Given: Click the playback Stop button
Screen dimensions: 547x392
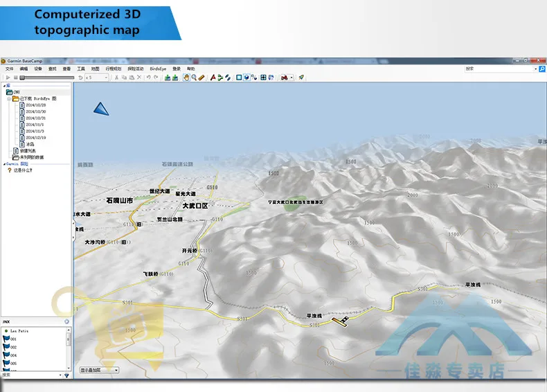Looking at the screenshot, I should coord(16,78).
